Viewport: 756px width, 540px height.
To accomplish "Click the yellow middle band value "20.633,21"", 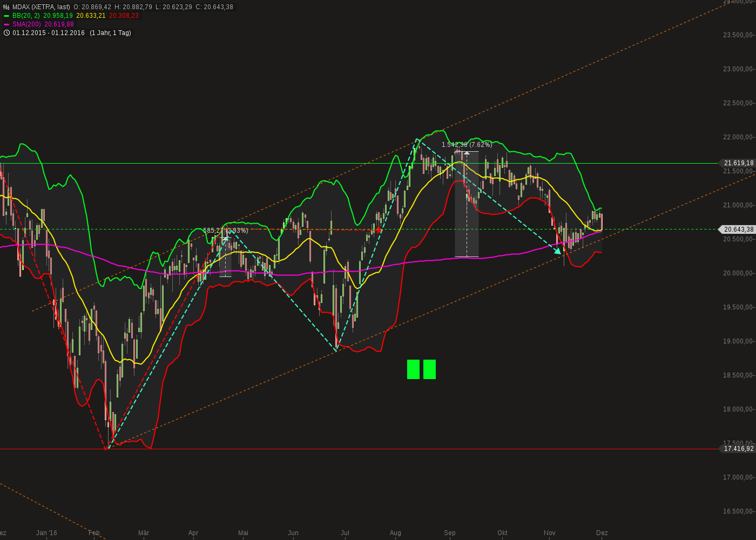I will coord(91,16).
